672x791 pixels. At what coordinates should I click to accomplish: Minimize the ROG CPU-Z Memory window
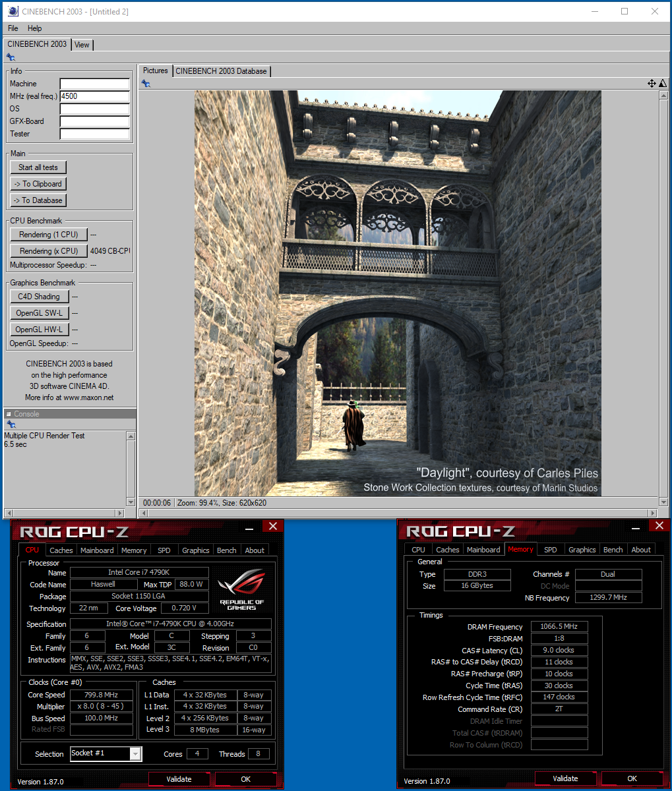tap(635, 528)
